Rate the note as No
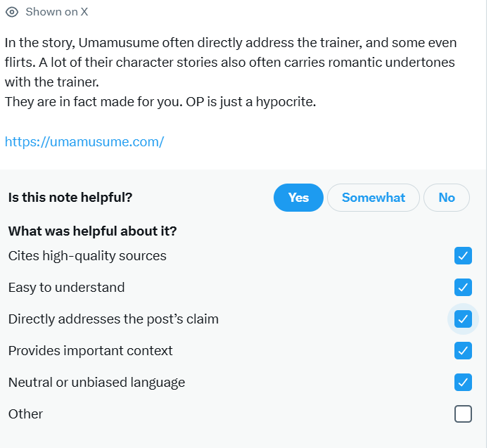 pyautogui.click(x=447, y=198)
